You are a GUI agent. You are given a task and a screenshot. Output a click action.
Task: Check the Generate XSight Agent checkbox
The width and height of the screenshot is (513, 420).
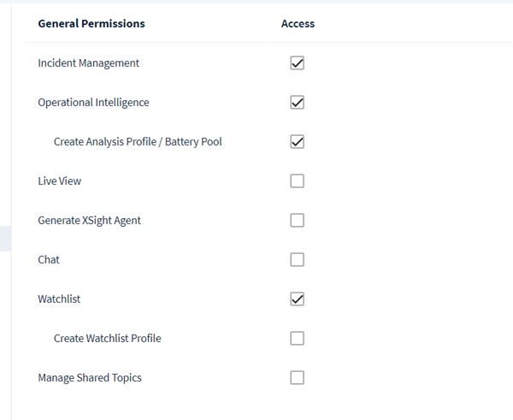pos(298,221)
